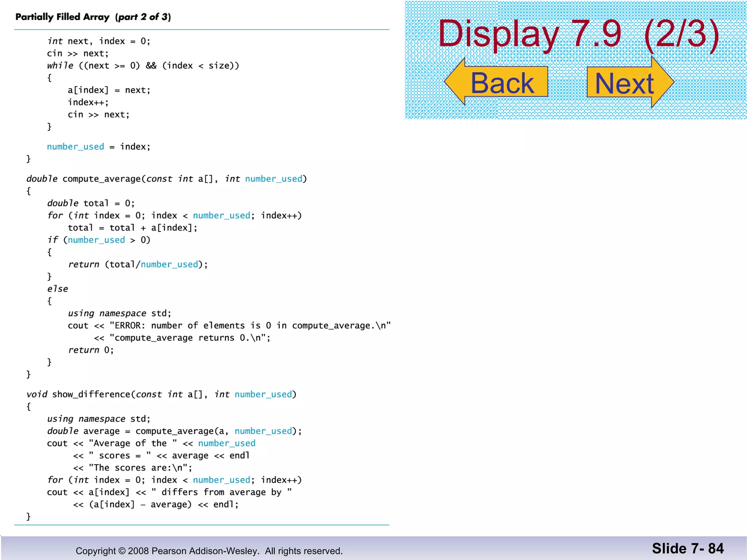Click 'double average = compute_average' line
Screen dimensions: 747x560
[174, 431]
